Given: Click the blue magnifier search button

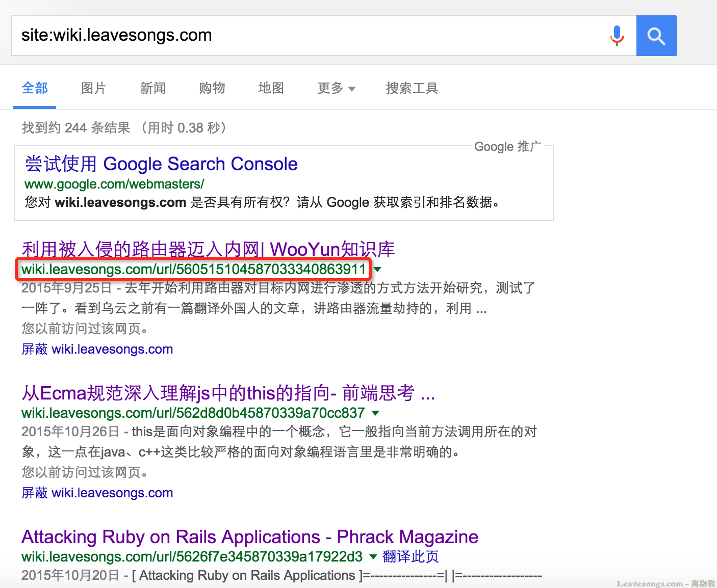Looking at the screenshot, I should 656,36.
